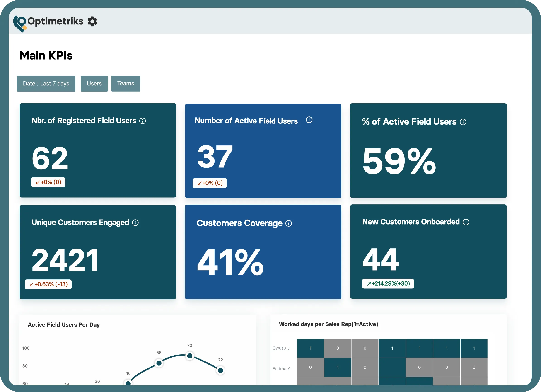The image size is (541, 392).
Task: Click the Owusu J row label
Action: pos(281,348)
